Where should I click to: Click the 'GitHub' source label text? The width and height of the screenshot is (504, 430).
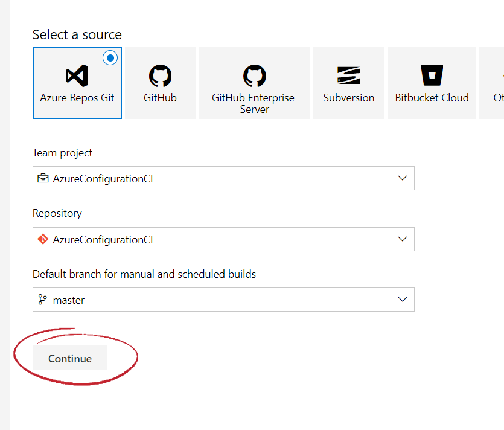(160, 98)
